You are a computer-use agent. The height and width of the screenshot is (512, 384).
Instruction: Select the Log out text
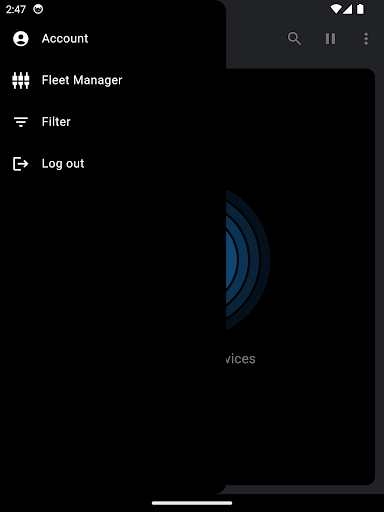tap(63, 164)
